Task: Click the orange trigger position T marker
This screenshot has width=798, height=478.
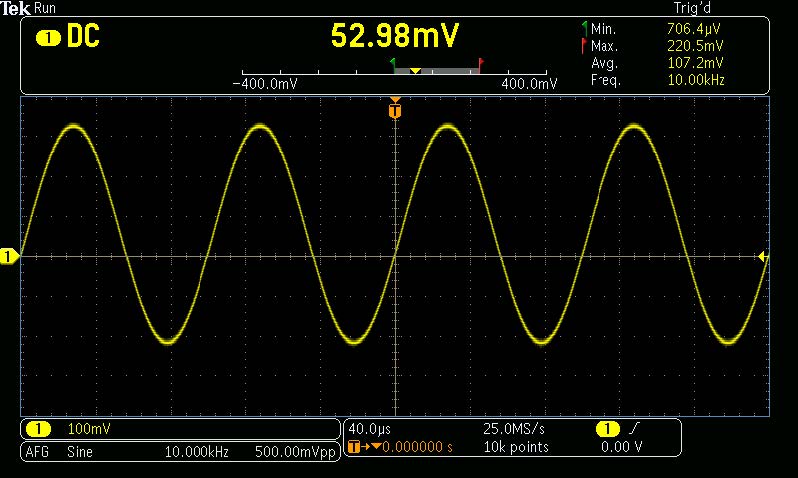Action: (395, 110)
